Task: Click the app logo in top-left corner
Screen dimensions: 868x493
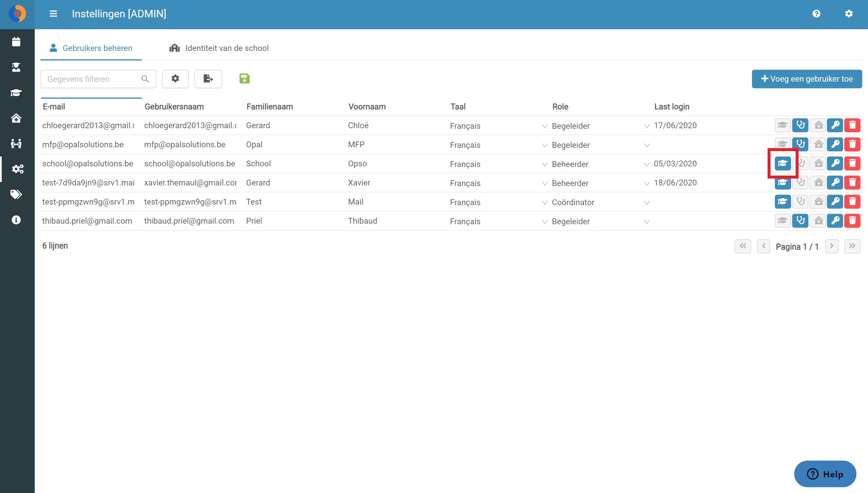Action: point(17,14)
